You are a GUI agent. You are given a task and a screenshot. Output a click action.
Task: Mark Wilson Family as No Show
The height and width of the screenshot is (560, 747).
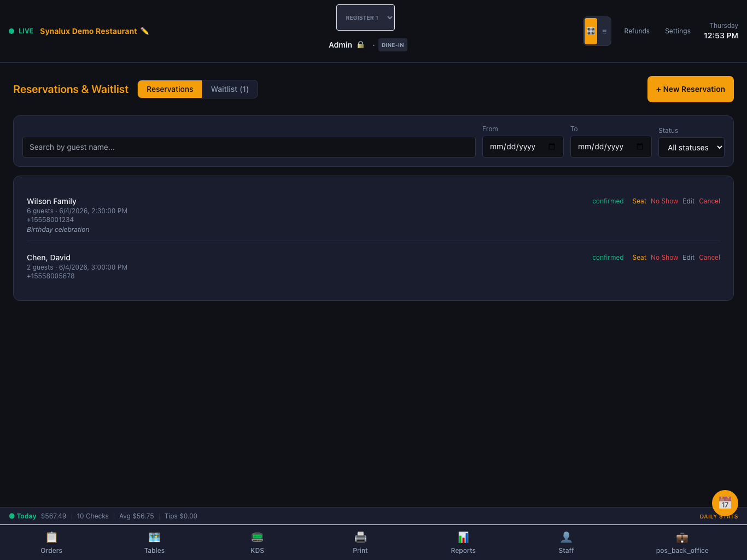[x=664, y=201]
